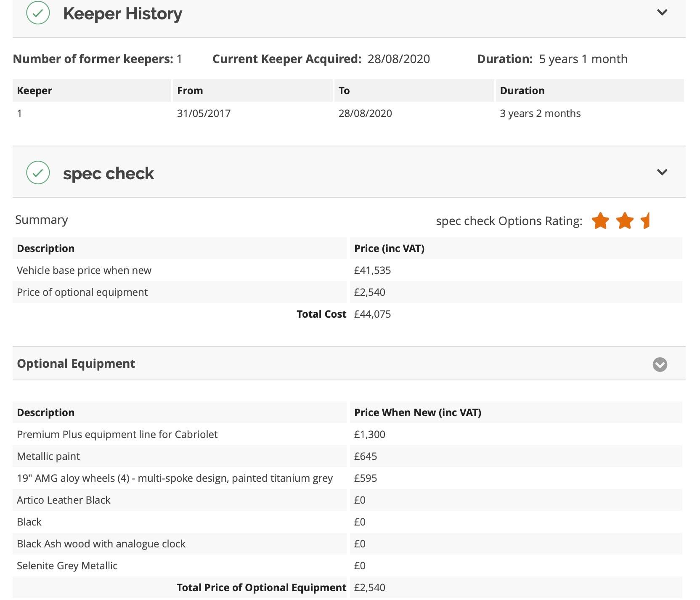Click the Summary label
The height and width of the screenshot is (600, 700).
[x=41, y=220]
